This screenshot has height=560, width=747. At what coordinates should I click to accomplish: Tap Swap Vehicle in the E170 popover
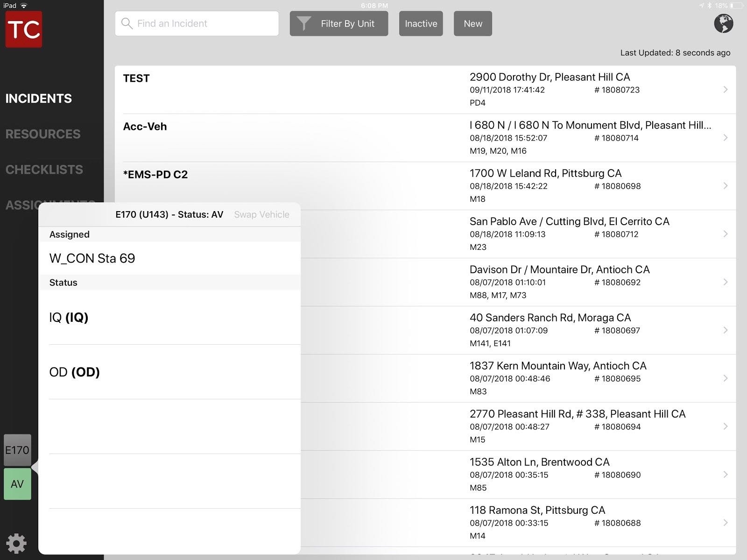[261, 214]
